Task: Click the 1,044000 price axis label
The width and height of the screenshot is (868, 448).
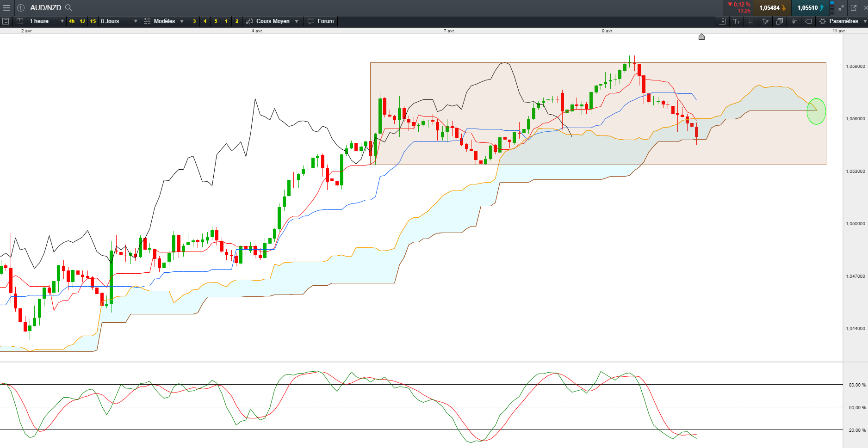Action: [856, 329]
